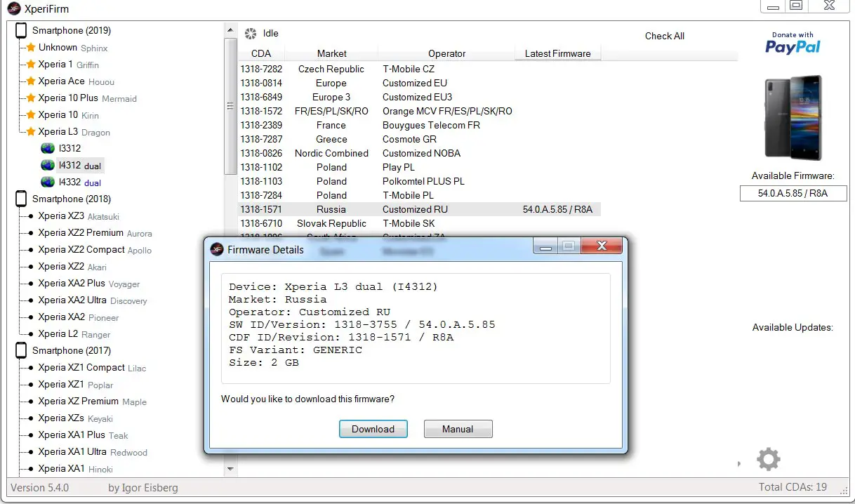This screenshot has height=504, width=855.
Task: Select Xperia L2 Ranger
Action: pyautogui.click(x=74, y=333)
